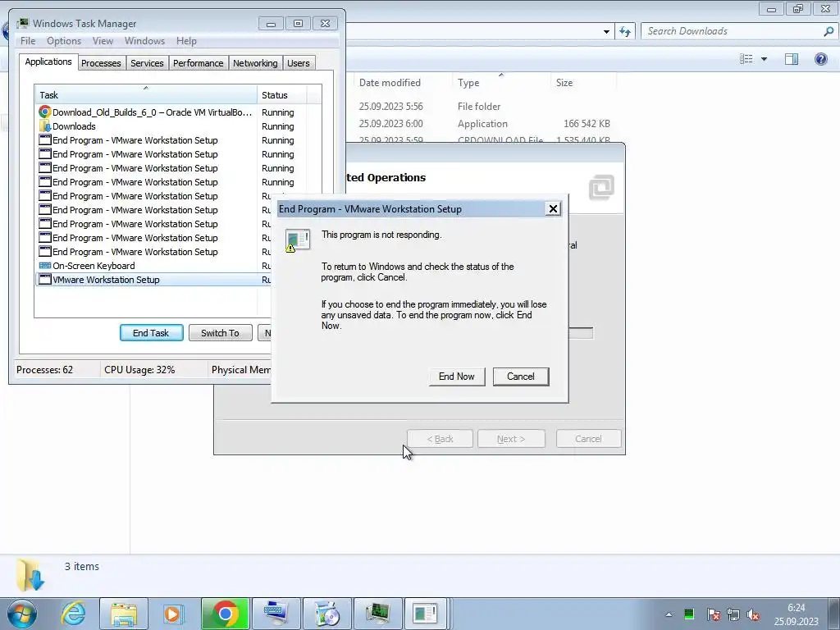This screenshot has width=840, height=630.
Task: Expand the address bar history dropdown
Action: pos(606,32)
